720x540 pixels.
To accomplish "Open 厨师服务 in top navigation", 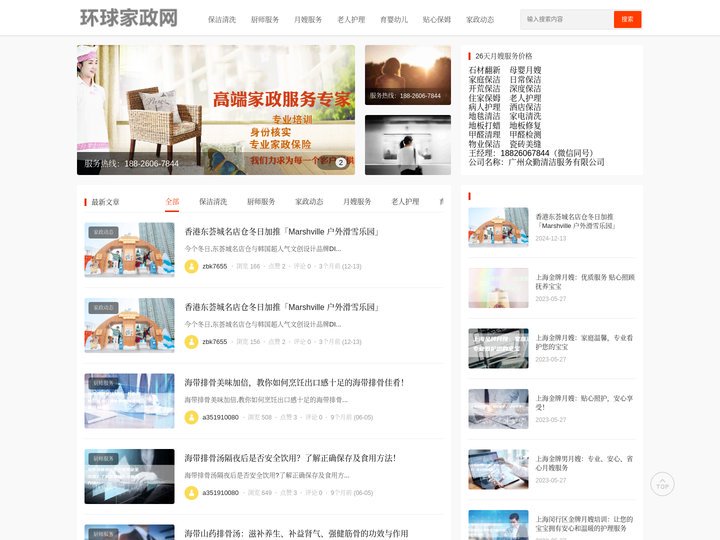I will click(265, 19).
